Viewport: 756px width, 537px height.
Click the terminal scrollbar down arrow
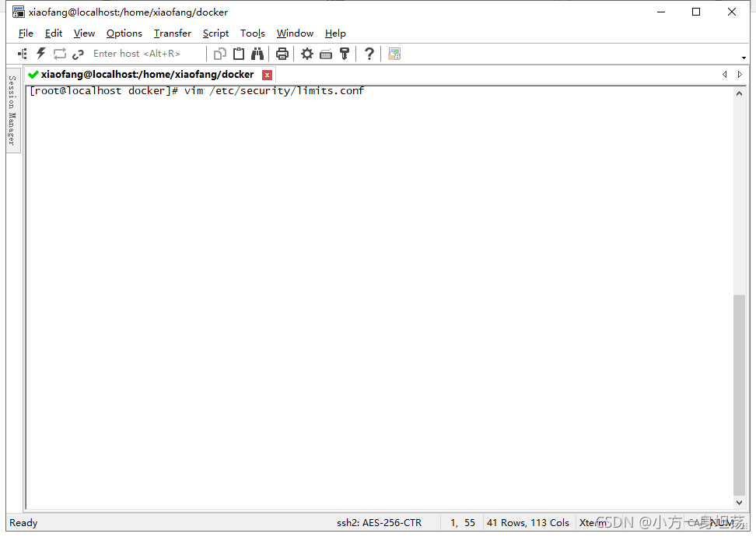pos(739,502)
